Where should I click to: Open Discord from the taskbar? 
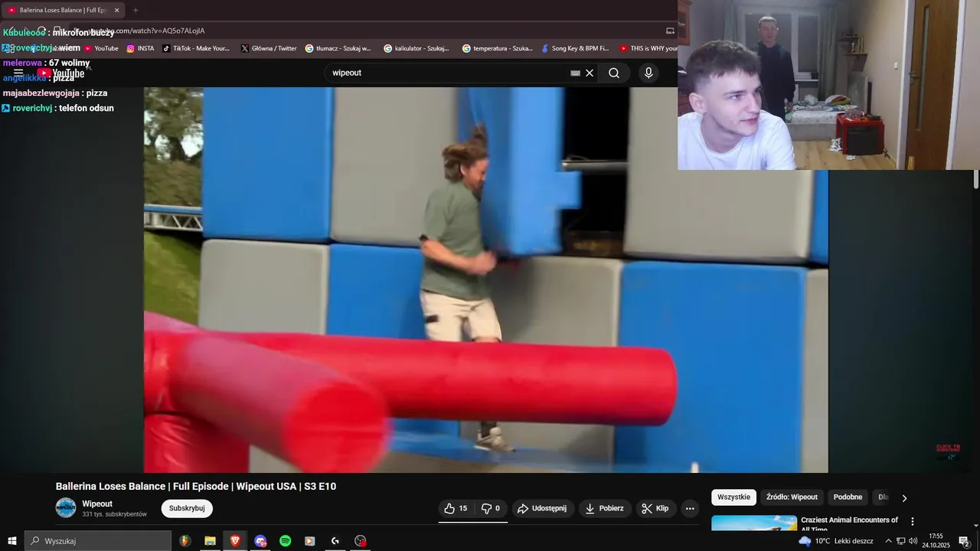coord(260,541)
